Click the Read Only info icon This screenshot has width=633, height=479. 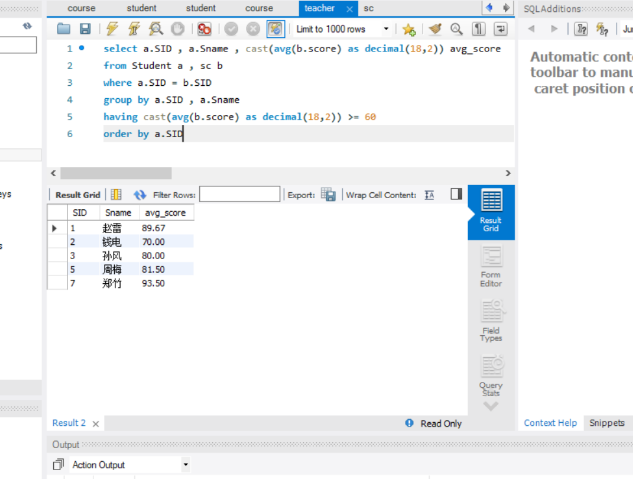click(x=409, y=423)
